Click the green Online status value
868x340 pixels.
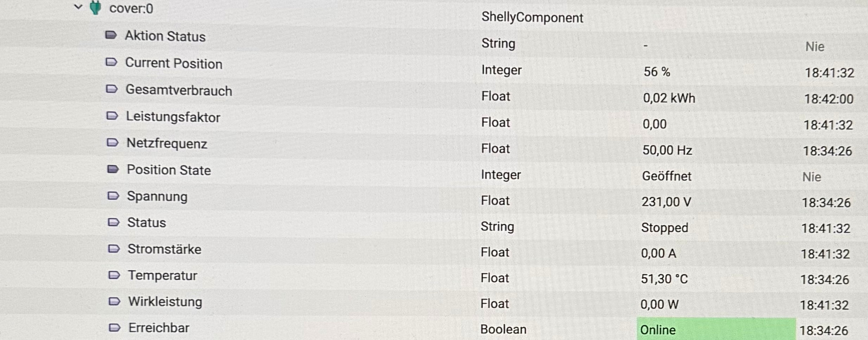pyautogui.click(x=658, y=330)
